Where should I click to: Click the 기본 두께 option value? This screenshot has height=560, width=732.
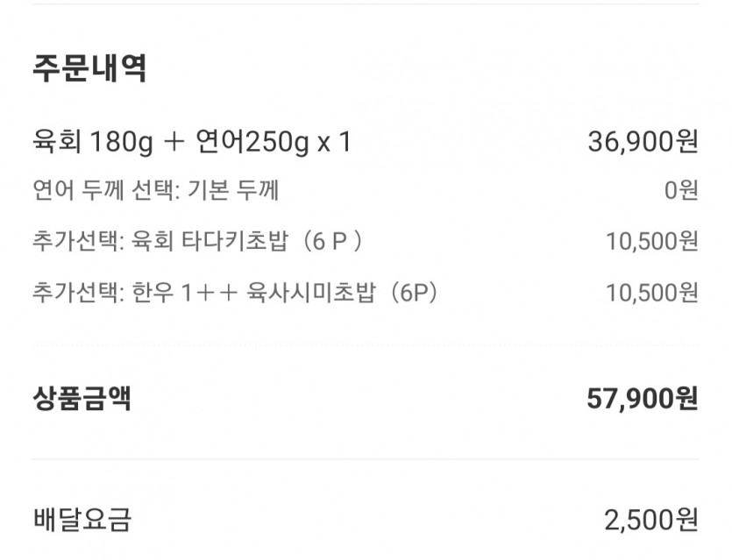point(233,190)
